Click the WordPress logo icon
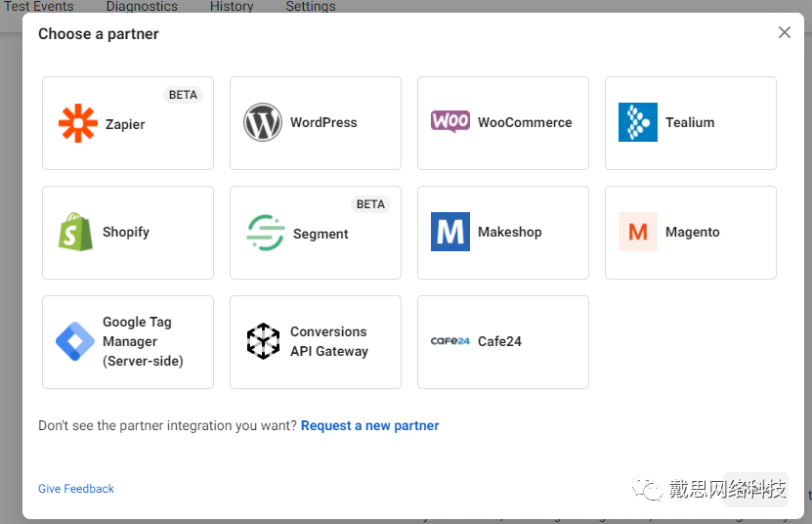Image resolution: width=812 pixels, height=524 pixels. 263,122
